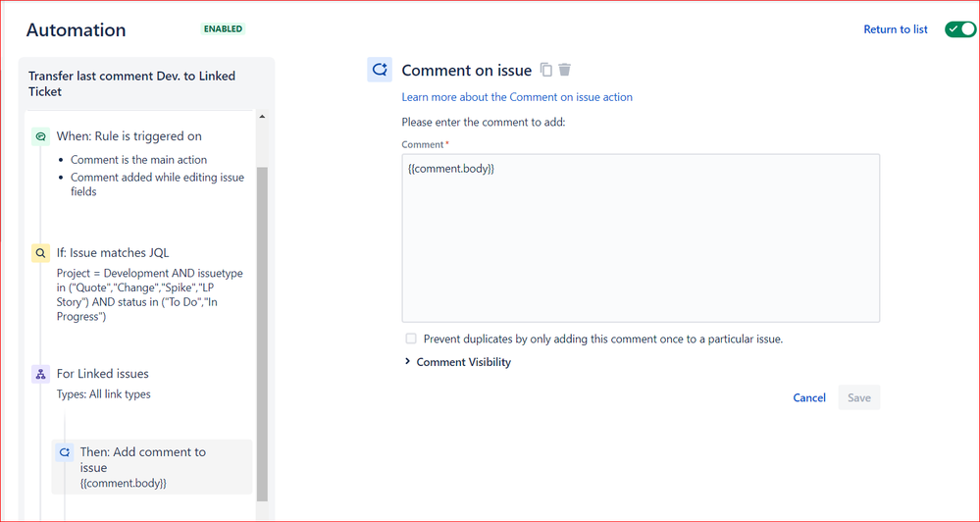
Task: Click the rule panel scrollbar thumb
Action: (262, 335)
